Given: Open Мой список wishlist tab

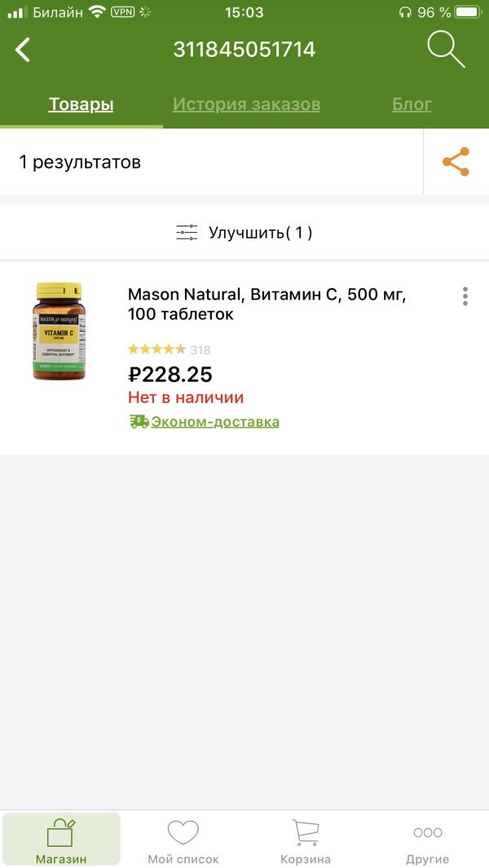Looking at the screenshot, I should [183, 840].
